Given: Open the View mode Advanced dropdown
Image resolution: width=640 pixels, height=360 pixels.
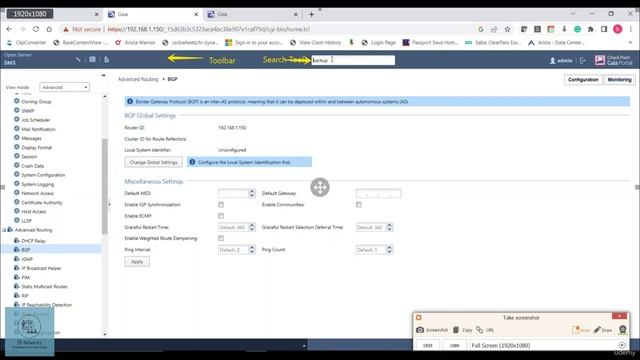Looking at the screenshot, I should (64, 87).
